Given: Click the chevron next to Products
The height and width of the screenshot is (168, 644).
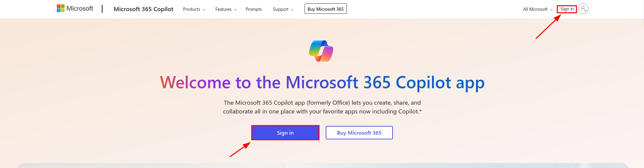Looking at the screenshot, I should click(204, 10).
